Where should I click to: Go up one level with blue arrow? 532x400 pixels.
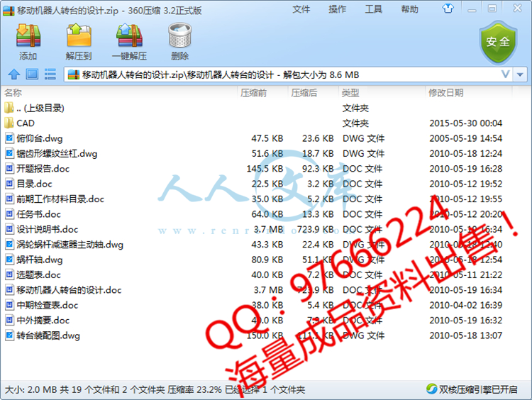click(14, 74)
